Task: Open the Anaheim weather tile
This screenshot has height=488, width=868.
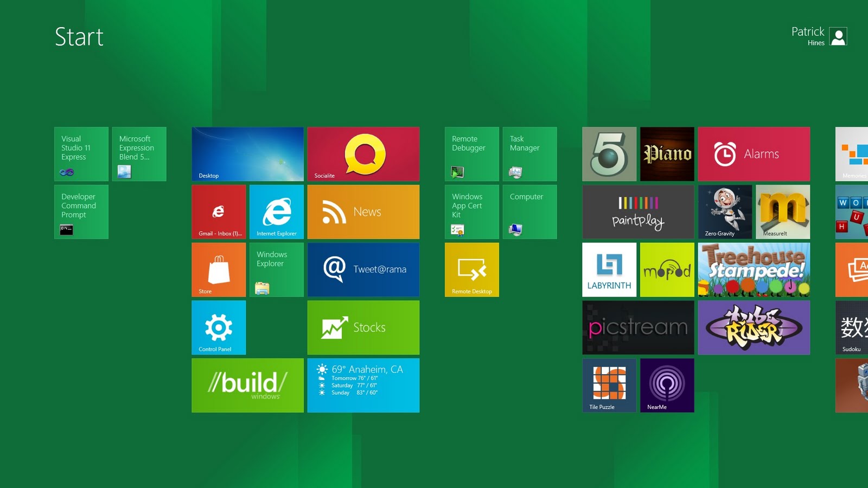Action: (363, 386)
